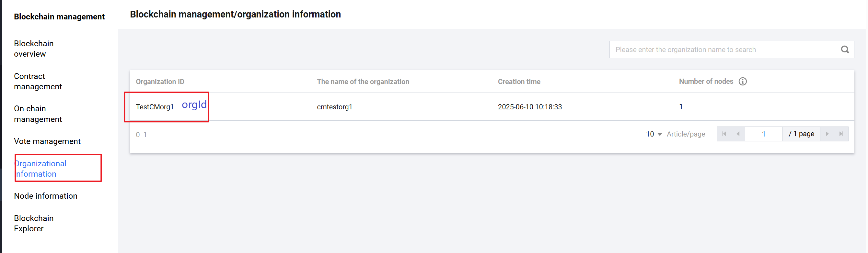
Task: Open Node information section
Action: (45, 196)
